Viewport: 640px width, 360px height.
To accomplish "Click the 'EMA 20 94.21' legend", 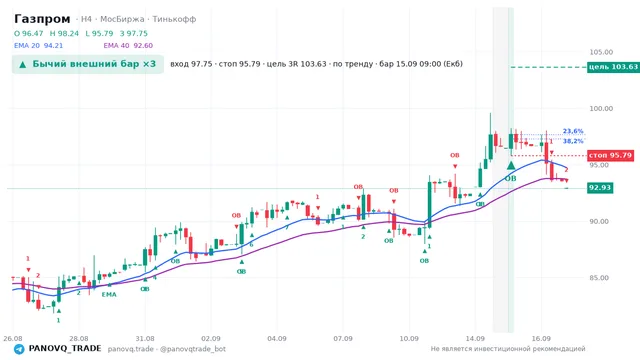I will [x=38, y=46].
